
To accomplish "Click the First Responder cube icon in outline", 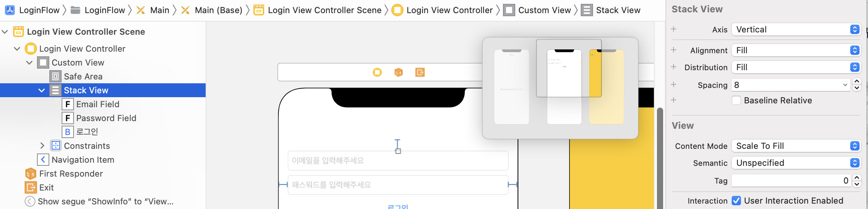I will 31,174.
